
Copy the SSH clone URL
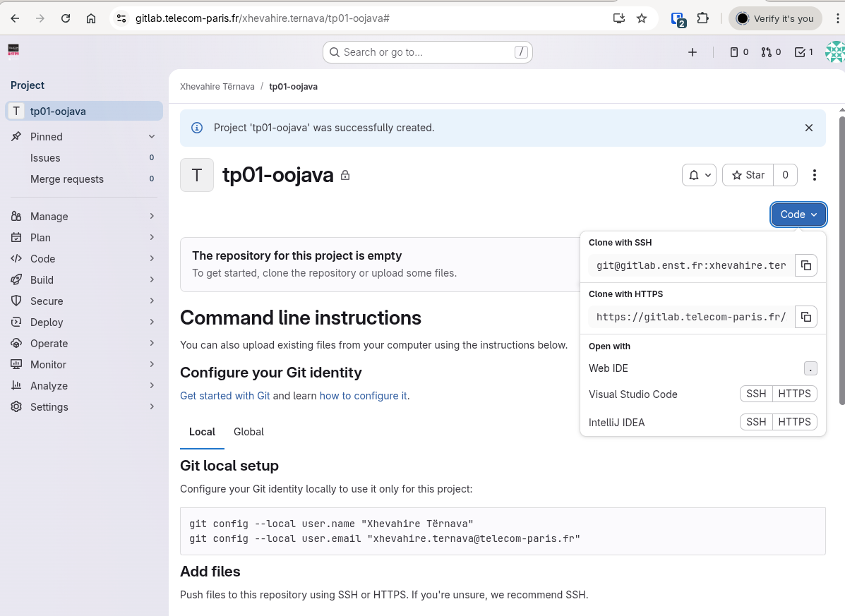805,266
